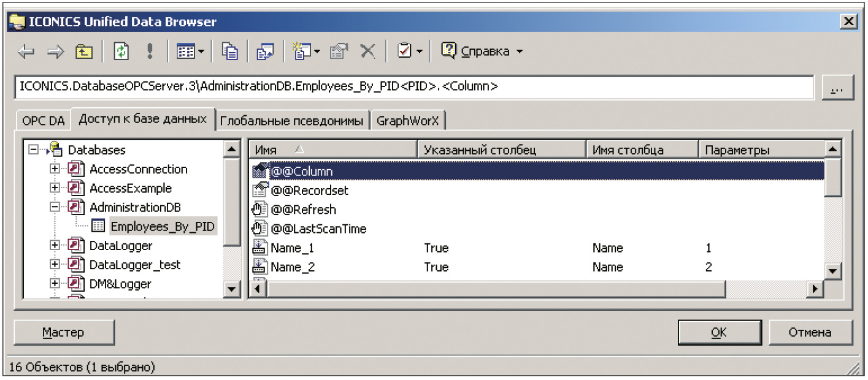
Task: Click the @@LastScanTime hand icon
Action: [x=261, y=229]
